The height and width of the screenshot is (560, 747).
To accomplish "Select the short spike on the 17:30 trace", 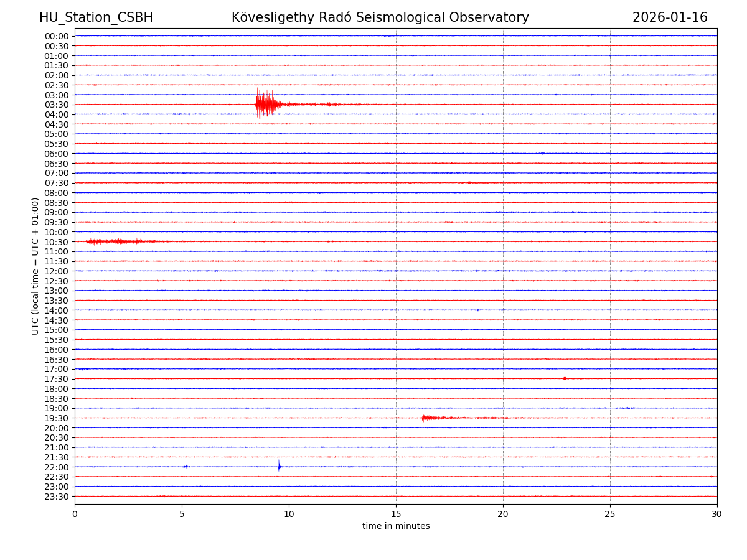I will [565, 378].
